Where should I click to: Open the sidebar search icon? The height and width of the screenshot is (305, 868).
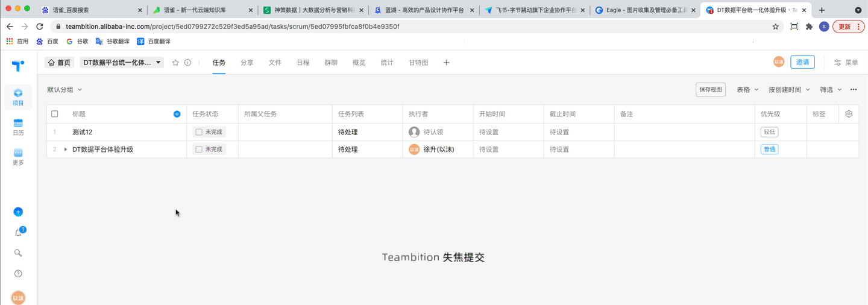tap(18, 253)
